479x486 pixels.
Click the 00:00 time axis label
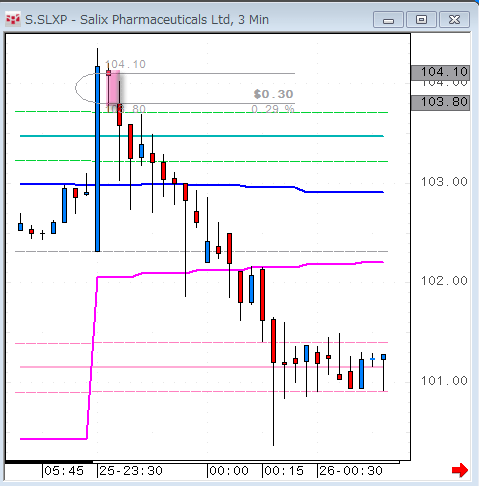pyautogui.click(x=229, y=471)
